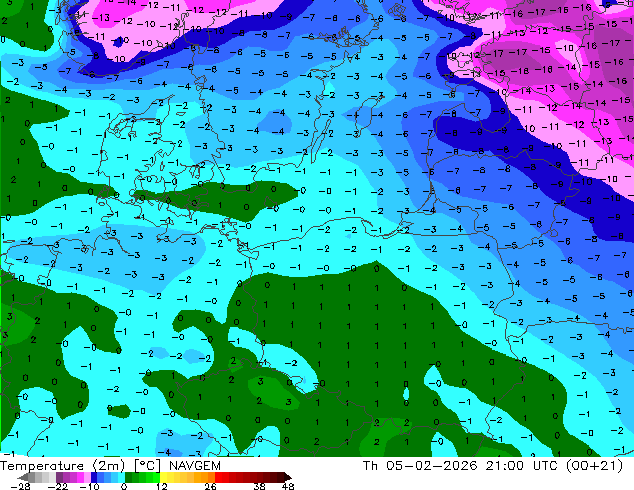
Task: Click the 'Temperature (2m) [°C] NAVGEM' title
Action: pos(110,466)
